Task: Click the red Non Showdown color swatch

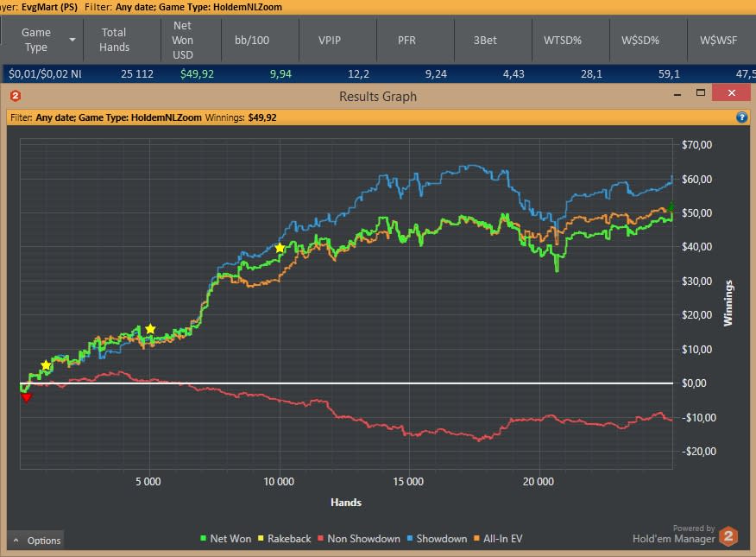Action: [320, 538]
